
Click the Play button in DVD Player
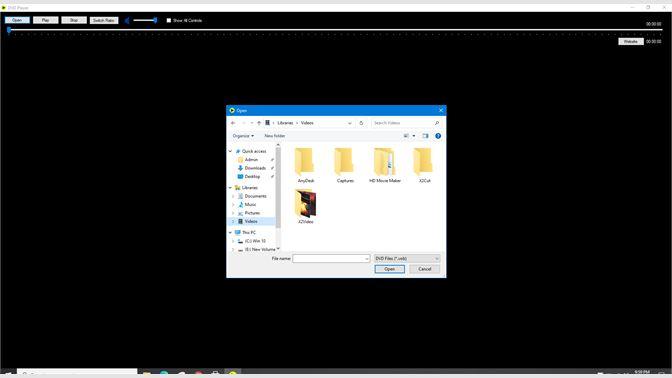45,20
